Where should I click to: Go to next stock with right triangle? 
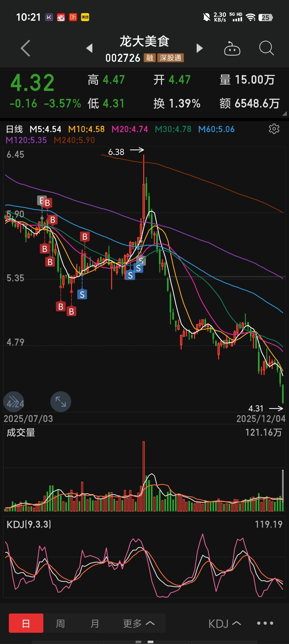(x=199, y=48)
